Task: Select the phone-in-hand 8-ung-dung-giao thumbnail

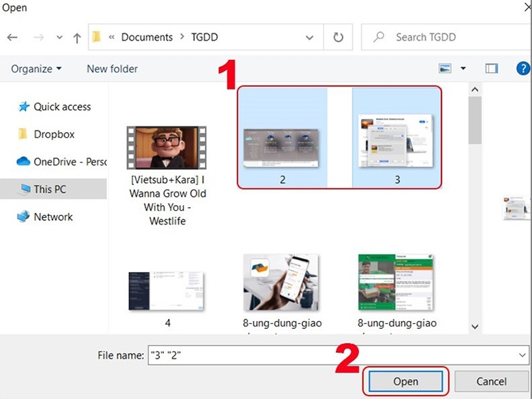Action: pyautogui.click(x=281, y=282)
